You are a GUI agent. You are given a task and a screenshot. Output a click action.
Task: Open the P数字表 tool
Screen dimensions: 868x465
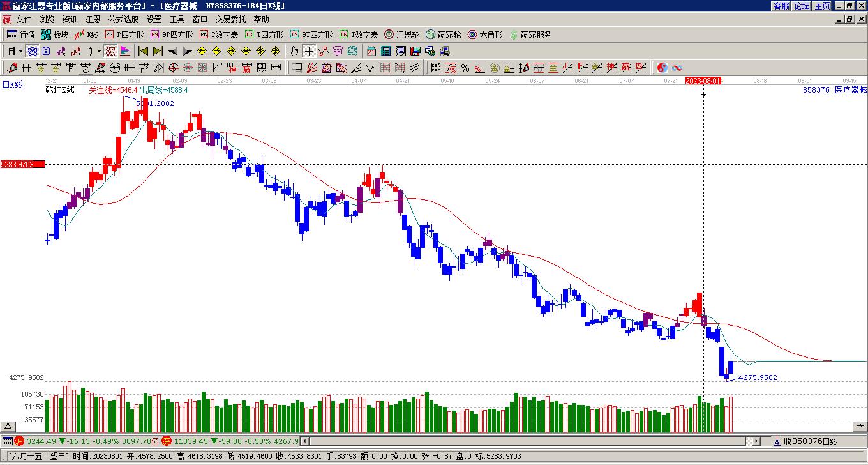pos(220,34)
